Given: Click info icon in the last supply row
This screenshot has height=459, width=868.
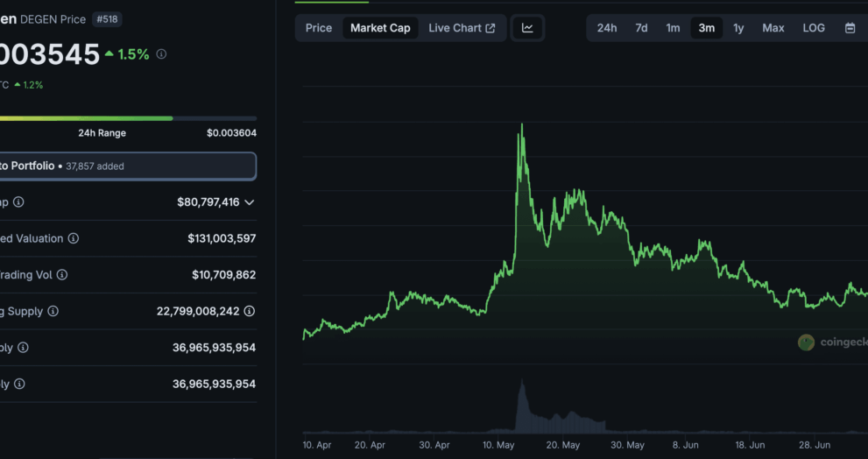Looking at the screenshot, I should [x=19, y=384].
